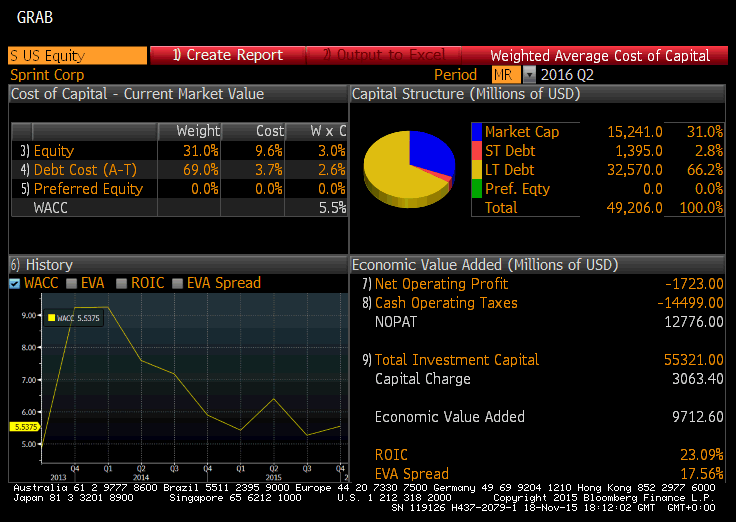Click the blue Market Cap legend swatch
Screen dimensions: 736x522
[476, 132]
